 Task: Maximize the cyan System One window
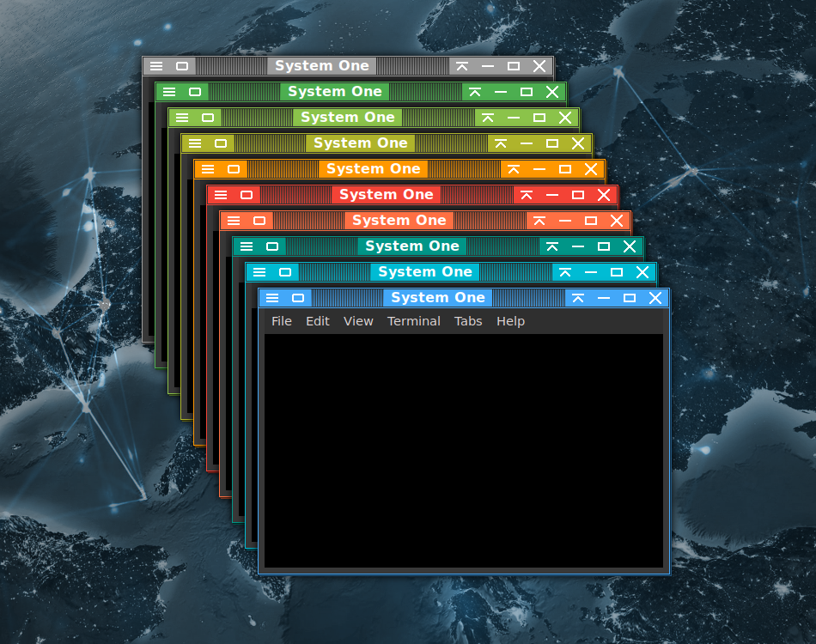(x=617, y=272)
